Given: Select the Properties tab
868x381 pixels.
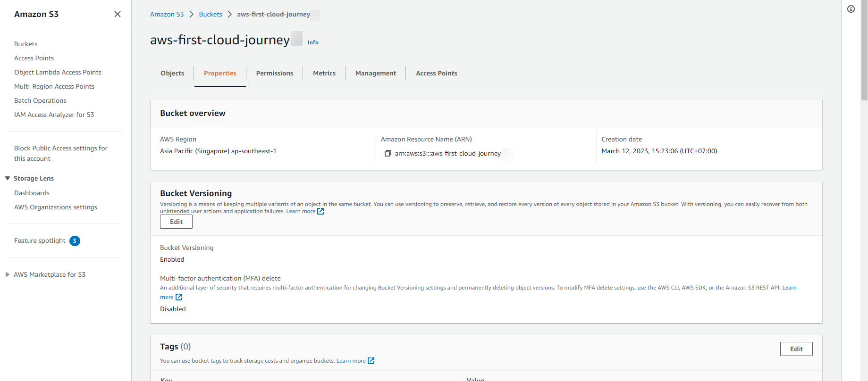Looking at the screenshot, I should [220, 73].
